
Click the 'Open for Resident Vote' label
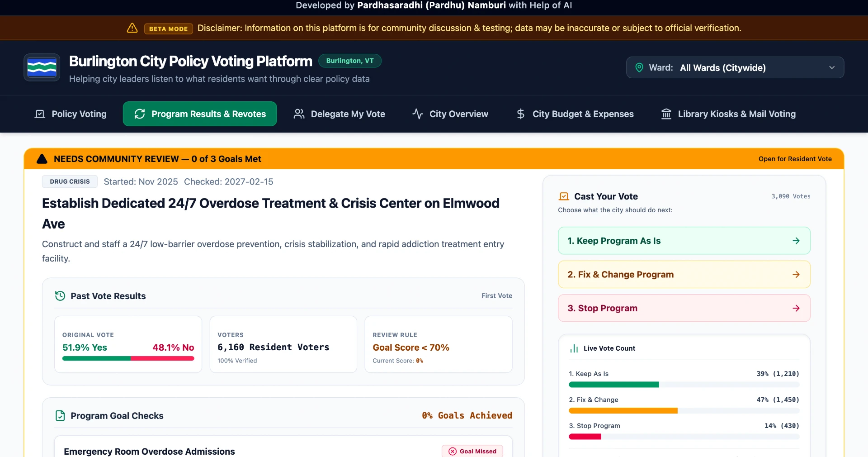(x=795, y=159)
